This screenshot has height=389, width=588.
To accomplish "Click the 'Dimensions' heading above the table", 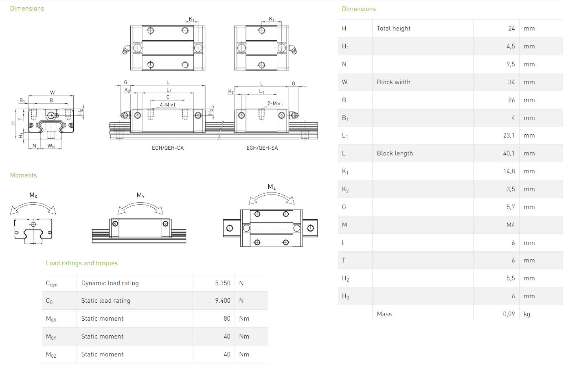I will coord(359,9).
